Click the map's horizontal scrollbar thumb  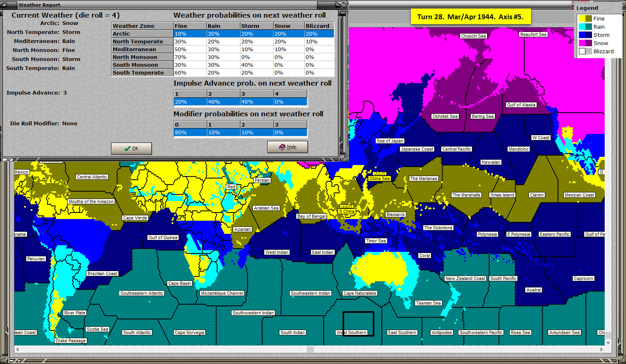coord(310,349)
